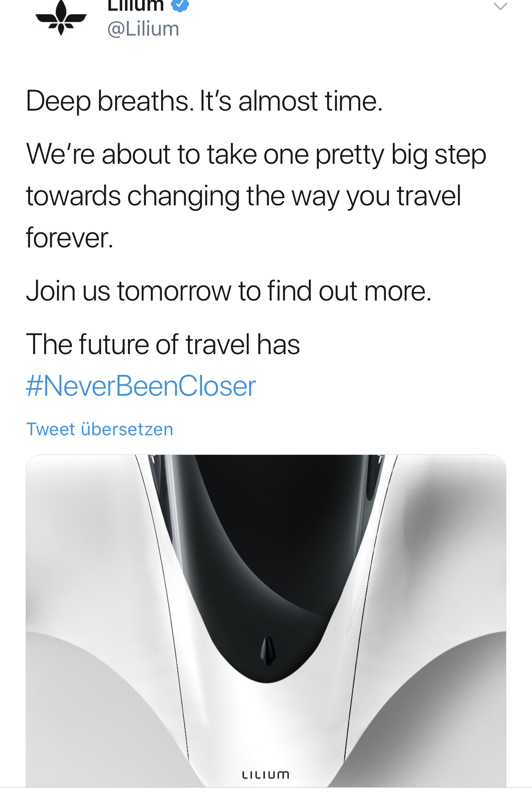Tap the 'Join us tomorrow' sentence
This screenshot has width=532, height=794.
click(228, 291)
